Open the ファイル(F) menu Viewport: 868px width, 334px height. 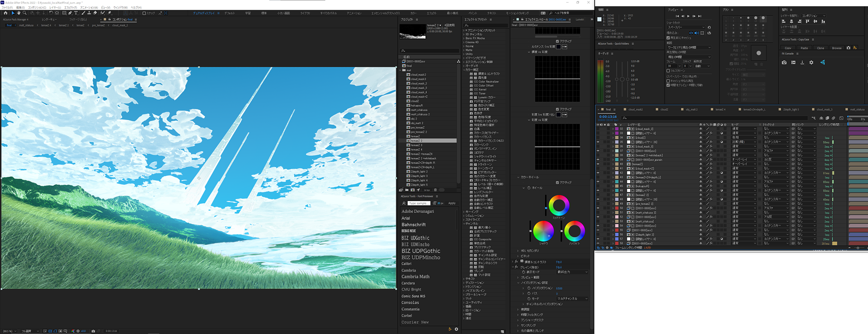[x=7, y=7]
